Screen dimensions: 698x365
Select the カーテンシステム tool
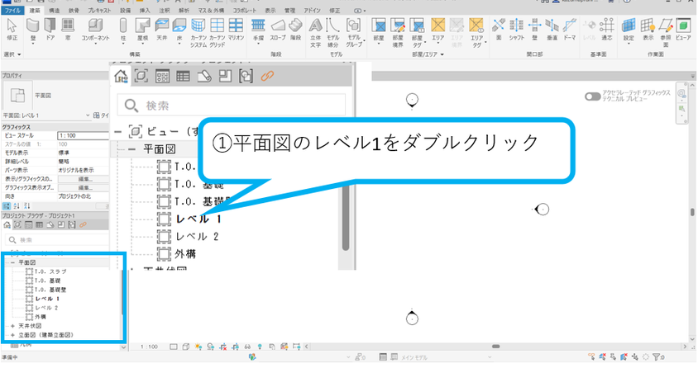[x=199, y=32]
